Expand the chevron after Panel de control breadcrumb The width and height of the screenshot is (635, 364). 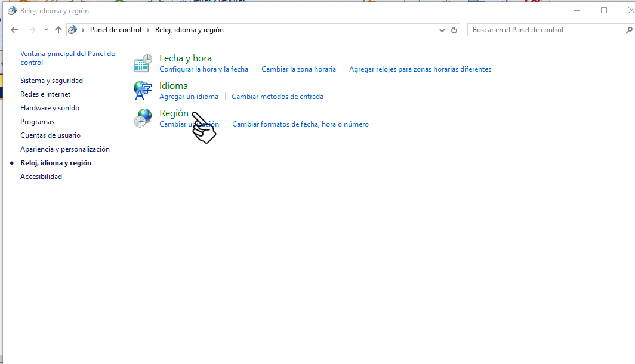click(x=148, y=30)
